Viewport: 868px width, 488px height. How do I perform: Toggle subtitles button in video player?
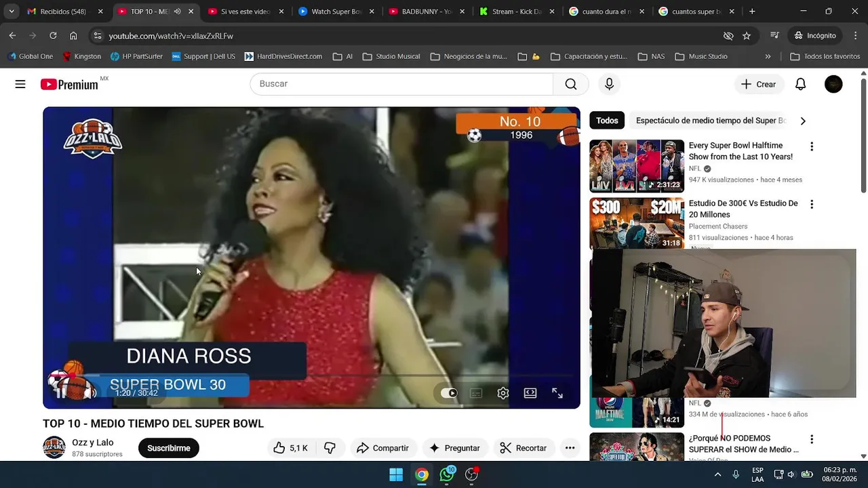[x=476, y=393]
